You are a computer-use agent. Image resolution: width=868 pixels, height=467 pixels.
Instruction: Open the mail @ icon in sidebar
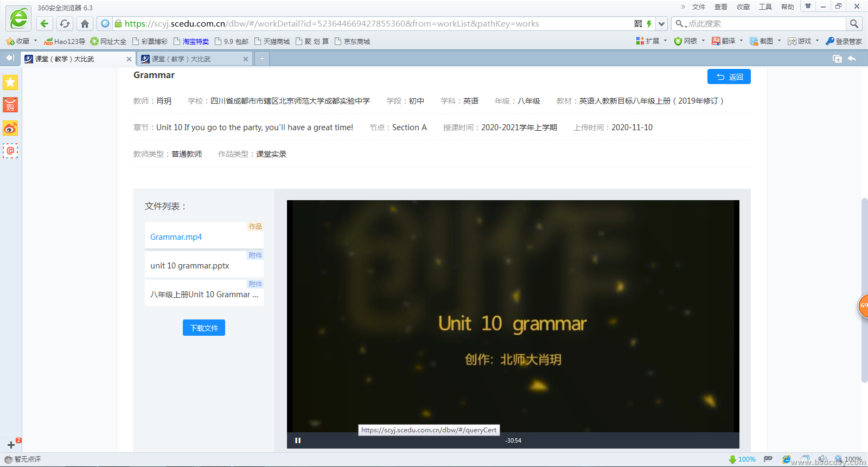pyautogui.click(x=10, y=151)
